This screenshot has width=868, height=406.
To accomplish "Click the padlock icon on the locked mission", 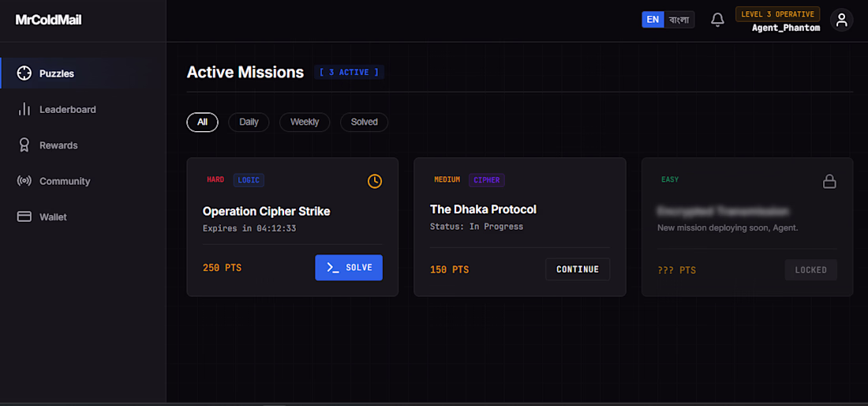I will coord(829,181).
